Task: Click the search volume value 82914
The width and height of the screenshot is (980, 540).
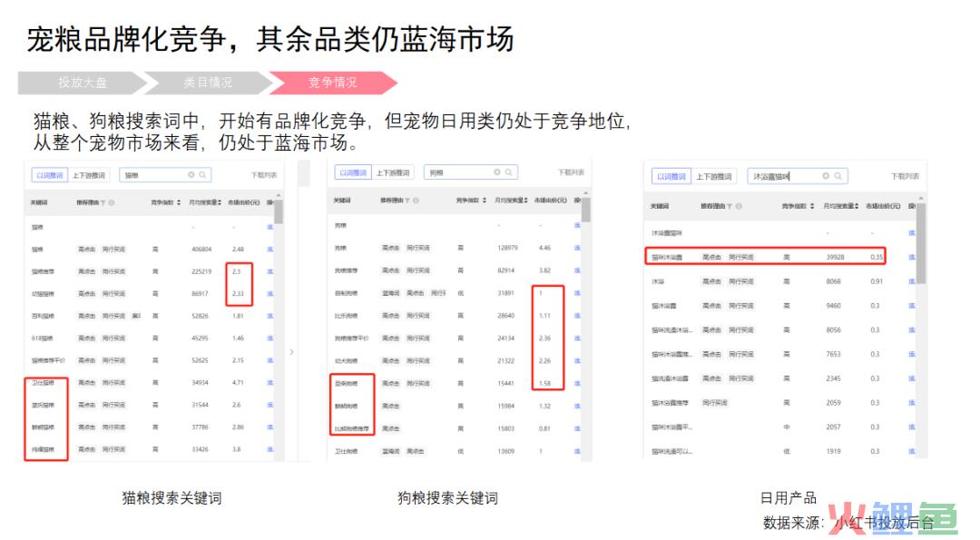Action: coord(506,270)
